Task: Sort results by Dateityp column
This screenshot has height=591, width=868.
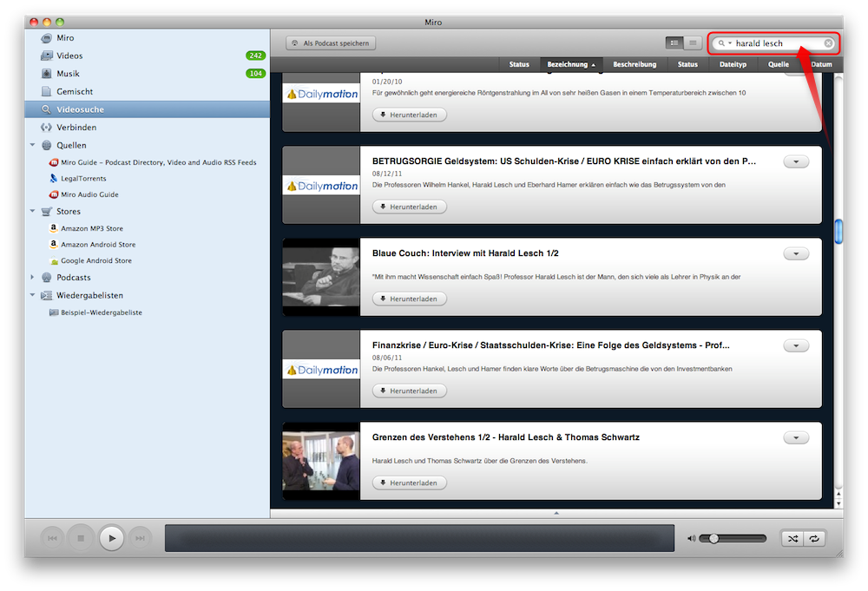Action: click(x=733, y=64)
